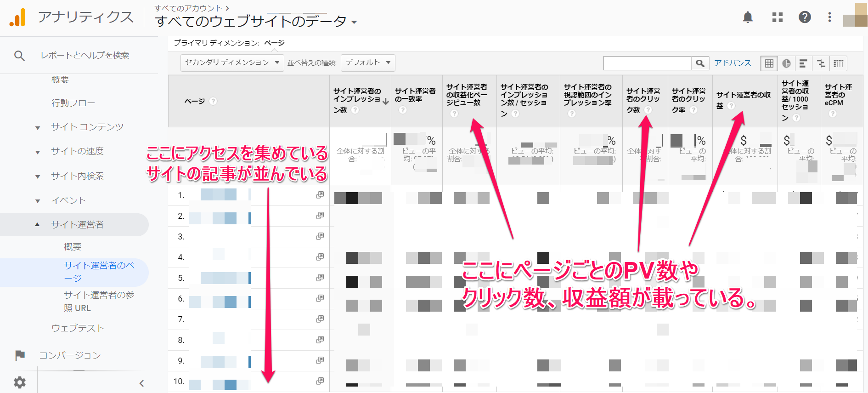Open サイト運営者の参照 URL report
This screenshot has width=868, height=393.
(x=99, y=301)
